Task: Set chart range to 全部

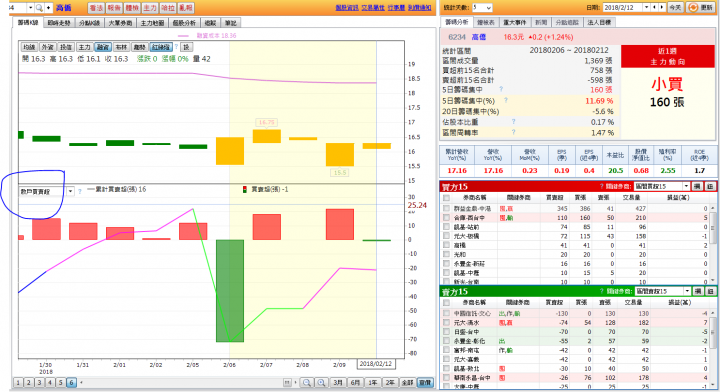Action: click(x=407, y=382)
